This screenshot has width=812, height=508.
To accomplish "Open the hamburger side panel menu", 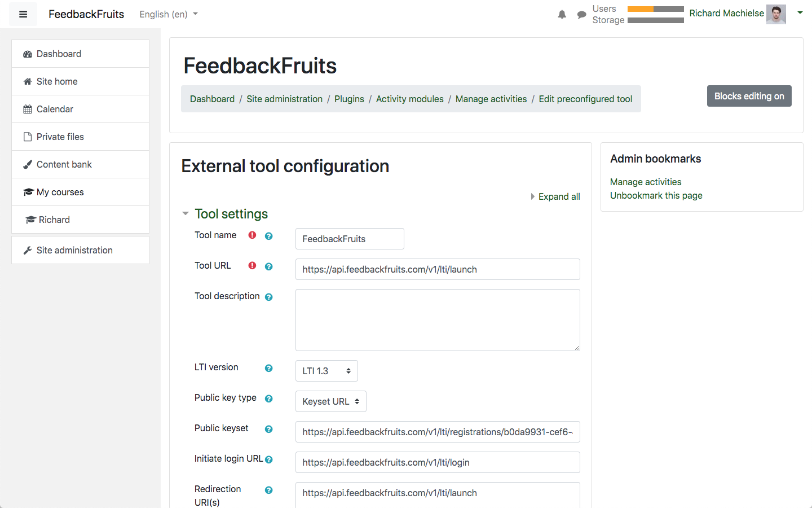I will pyautogui.click(x=23, y=14).
